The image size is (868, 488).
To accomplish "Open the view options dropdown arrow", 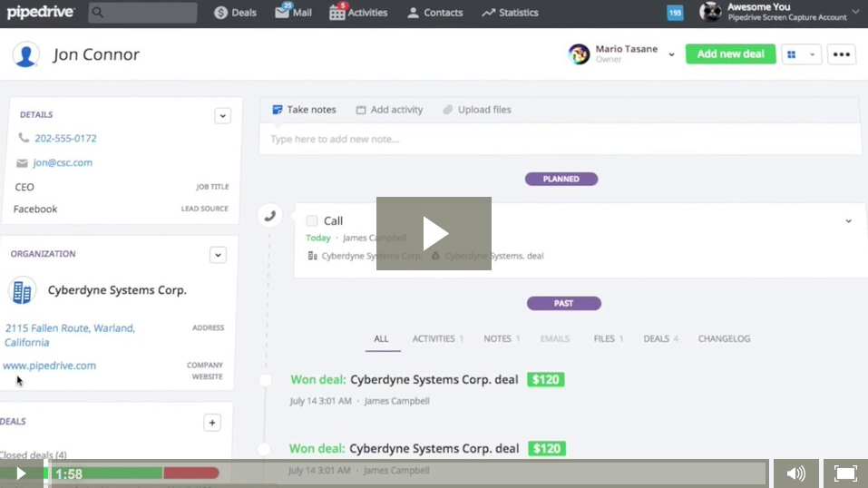I will pyautogui.click(x=812, y=54).
